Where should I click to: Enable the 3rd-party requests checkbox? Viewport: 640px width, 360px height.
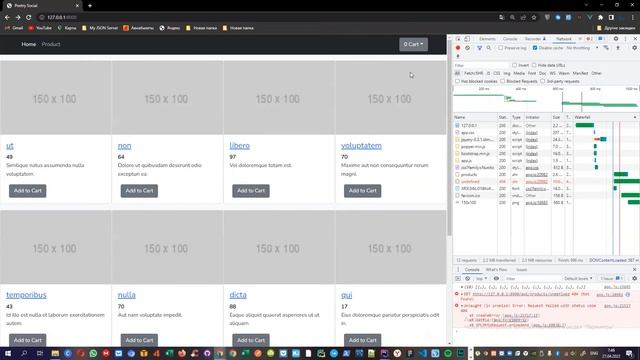click(x=542, y=81)
